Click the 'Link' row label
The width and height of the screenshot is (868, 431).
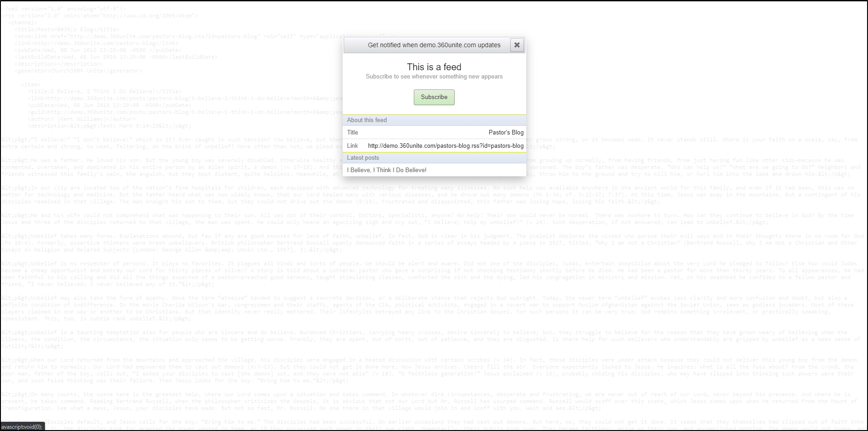(x=352, y=146)
